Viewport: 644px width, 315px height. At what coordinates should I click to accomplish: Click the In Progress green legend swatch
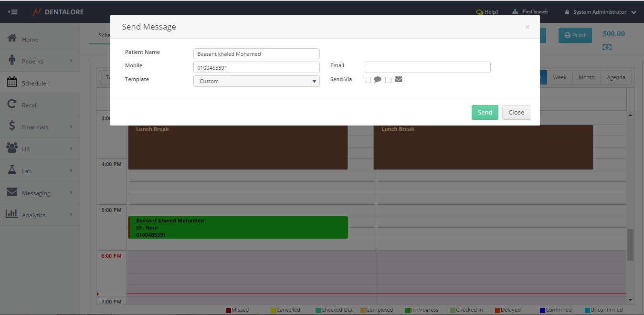click(408, 310)
